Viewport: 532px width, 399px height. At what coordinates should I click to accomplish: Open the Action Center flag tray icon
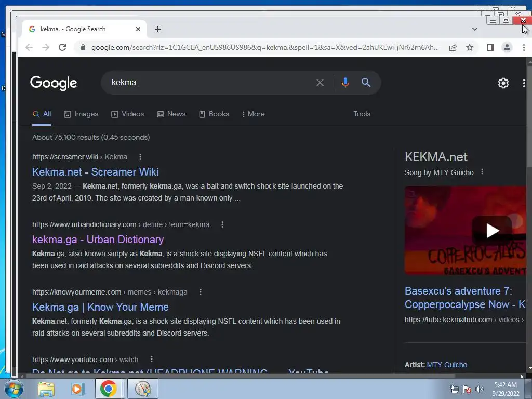[467, 389]
